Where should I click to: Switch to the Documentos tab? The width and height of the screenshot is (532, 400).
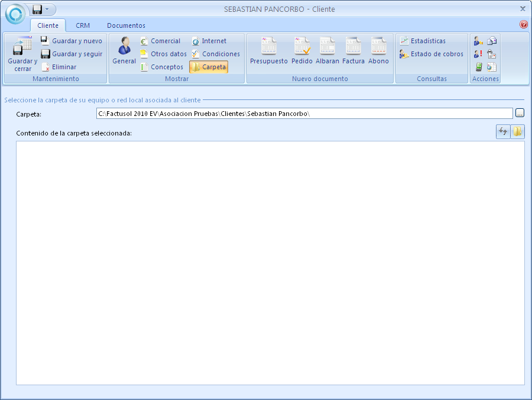[x=126, y=25]
